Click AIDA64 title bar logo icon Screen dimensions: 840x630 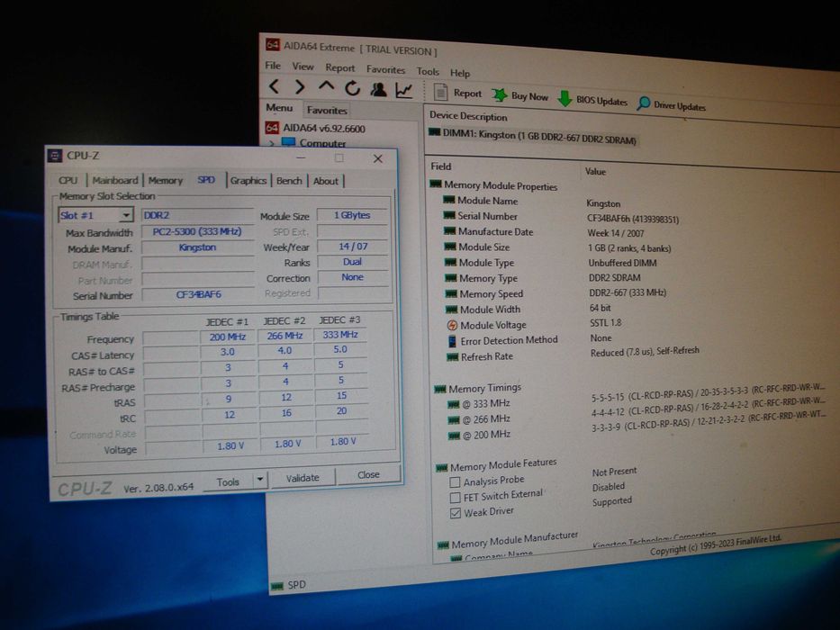[273, 44]
